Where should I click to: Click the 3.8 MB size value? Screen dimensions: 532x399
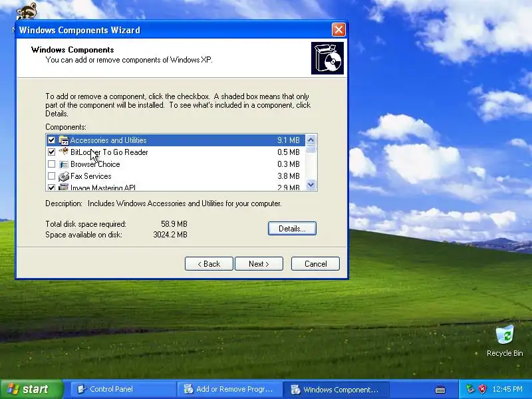(289, 176)
